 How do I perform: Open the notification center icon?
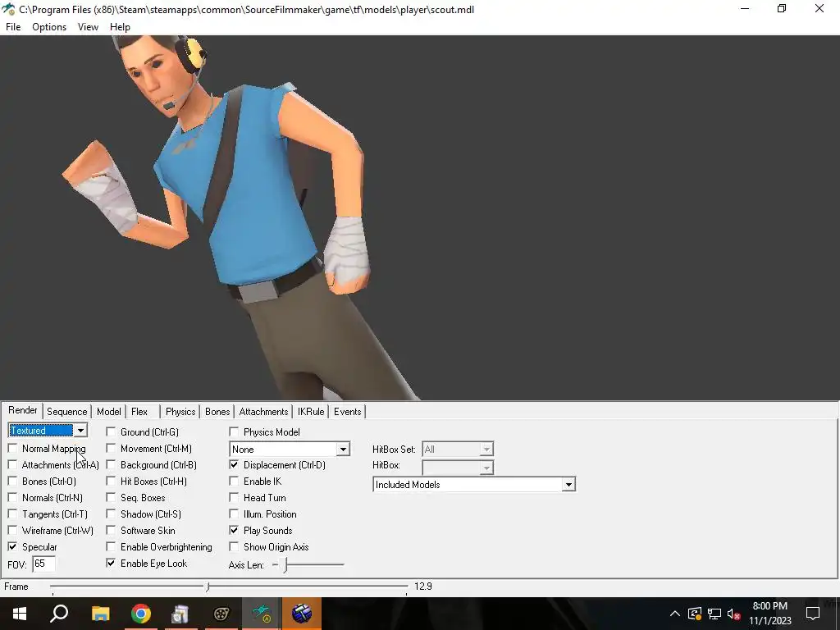pyautogui.click(x=813, y=614)
